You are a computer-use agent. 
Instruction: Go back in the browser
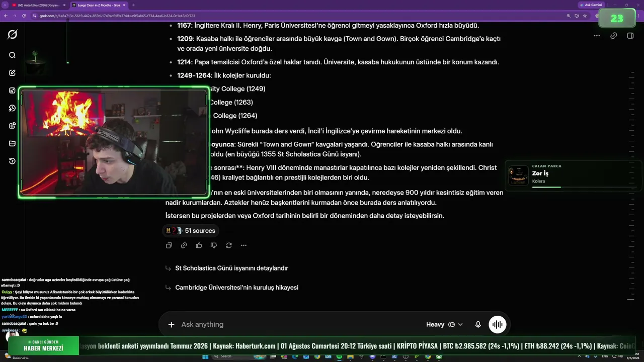click(x=6, y=16)
